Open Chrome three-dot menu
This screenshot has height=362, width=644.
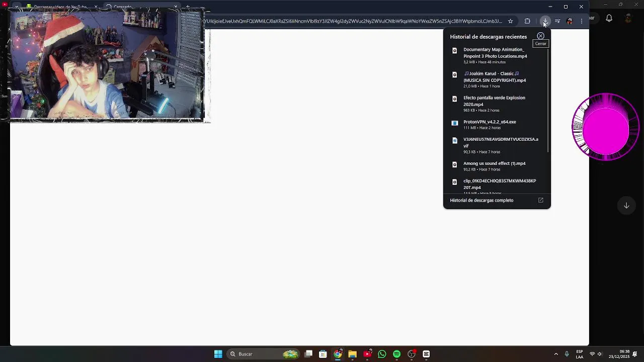582,21
